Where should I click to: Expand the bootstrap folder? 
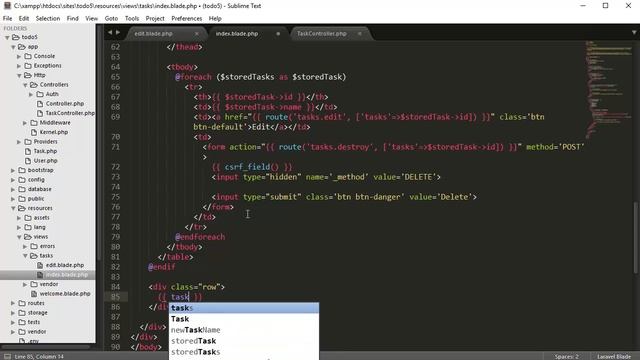[13, 170]
